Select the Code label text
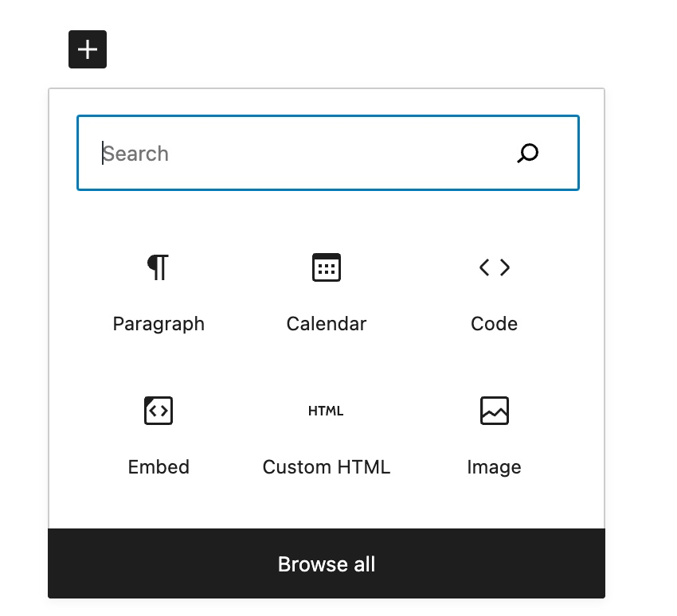Image resolution: width=677 pixels, height=616 pixels. [x=495, y=324]
